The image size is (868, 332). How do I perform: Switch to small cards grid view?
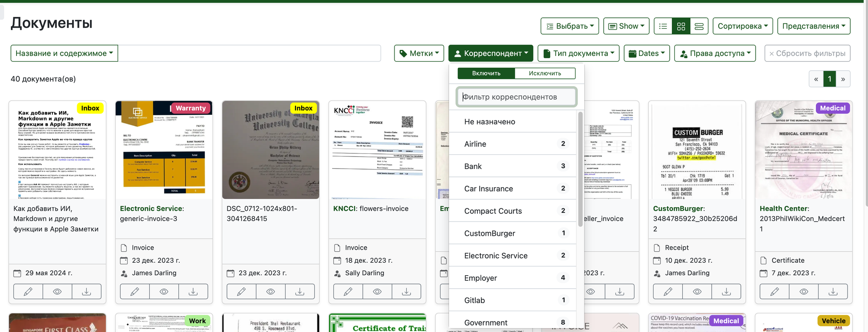(681, 26)
